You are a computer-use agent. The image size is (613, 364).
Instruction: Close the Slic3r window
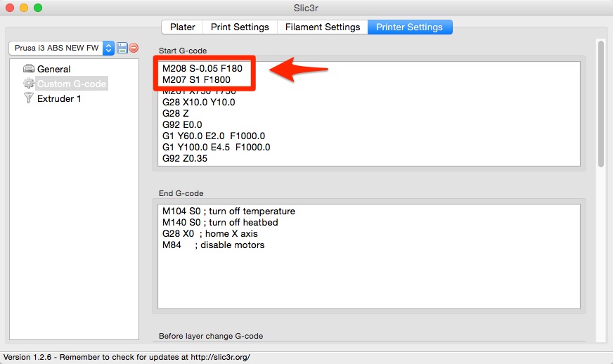pyautogui.click(x=10, y=8)
